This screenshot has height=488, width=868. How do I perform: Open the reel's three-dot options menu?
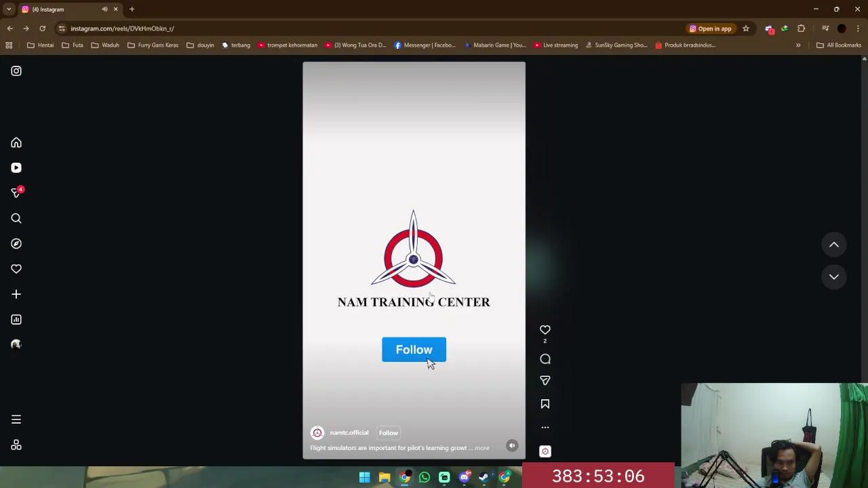coord(545,428)
